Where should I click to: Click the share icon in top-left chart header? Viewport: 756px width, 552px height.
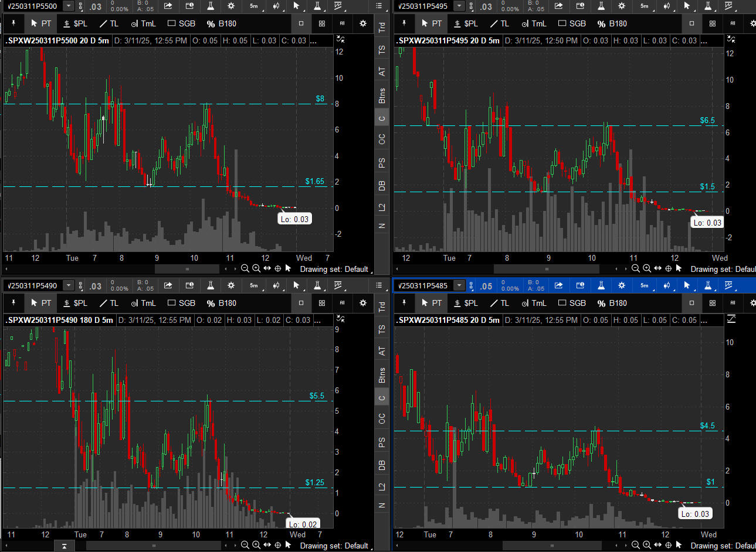click(168, 6)
